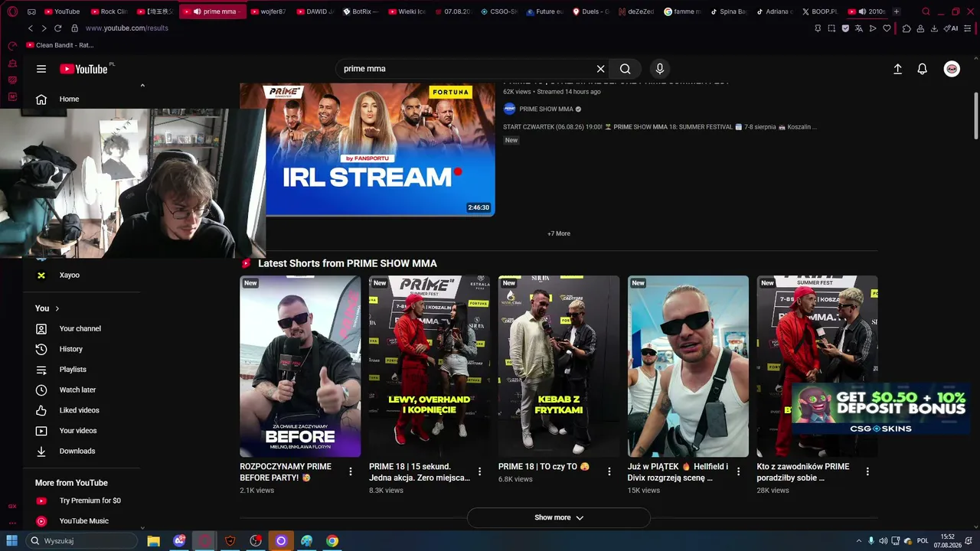
Task: Open the YouTube guide hamburger menu
Action: pos(41,69)
